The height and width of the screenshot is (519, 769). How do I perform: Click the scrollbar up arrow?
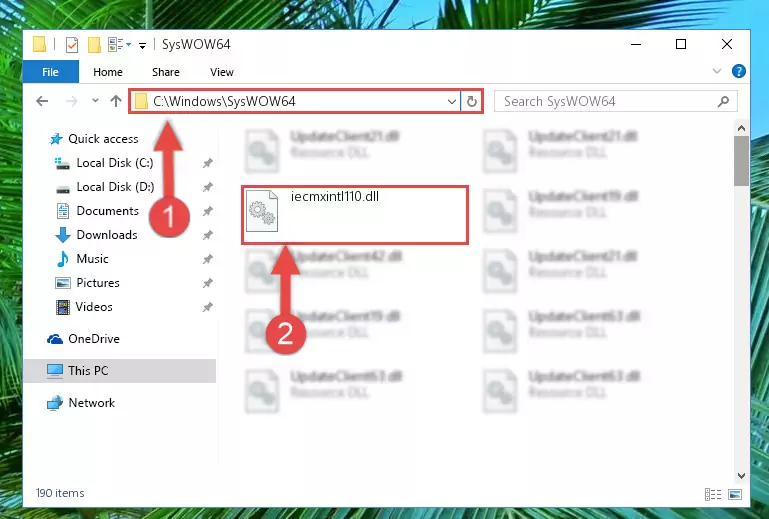741,128
